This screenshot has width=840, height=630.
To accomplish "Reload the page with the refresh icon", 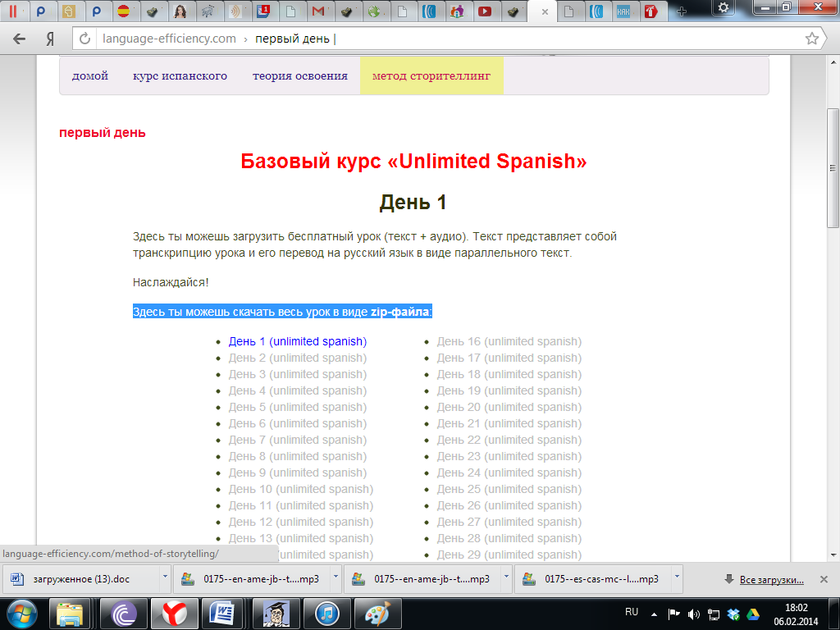I will click(84, 39).
